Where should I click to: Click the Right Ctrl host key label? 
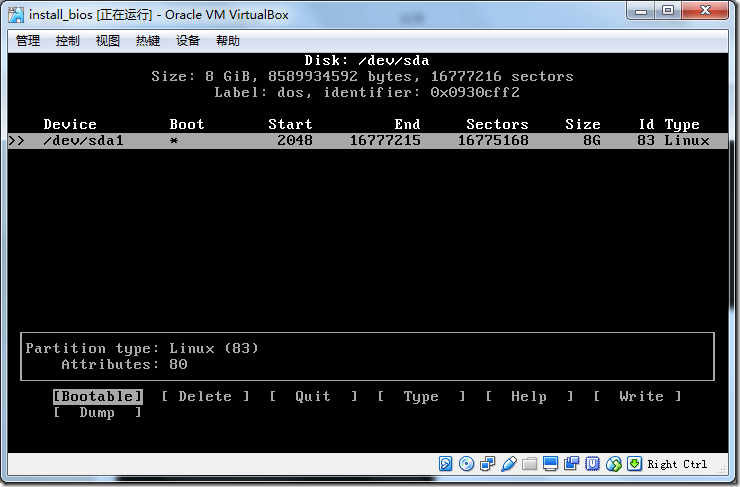pos(677,464)
